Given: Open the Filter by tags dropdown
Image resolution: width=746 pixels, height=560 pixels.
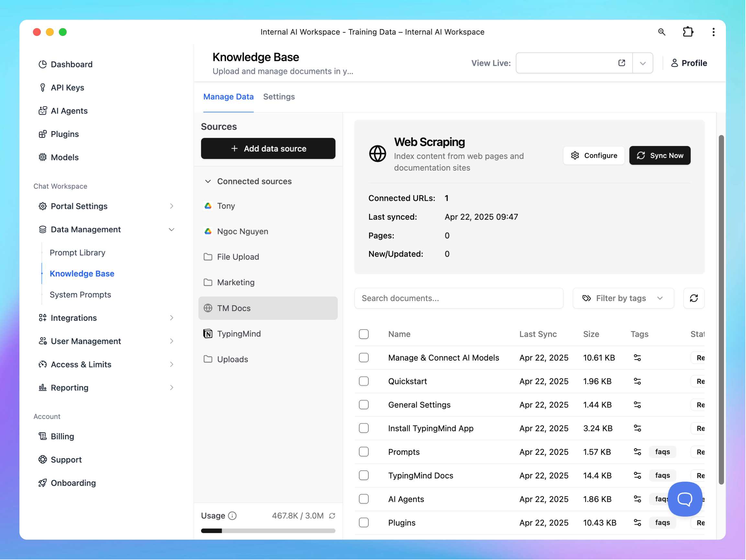Looking at the screenshot, I should [x=623, y=298].
